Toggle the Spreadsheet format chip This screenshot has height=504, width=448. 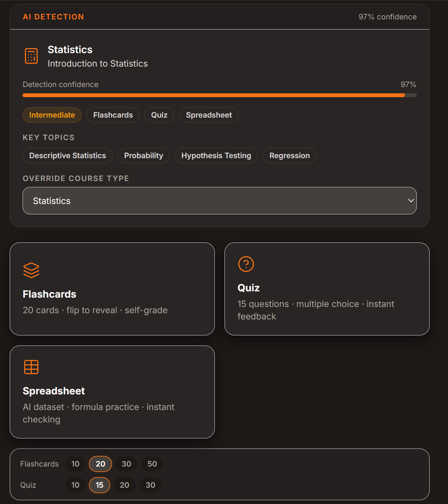[209, 115]
